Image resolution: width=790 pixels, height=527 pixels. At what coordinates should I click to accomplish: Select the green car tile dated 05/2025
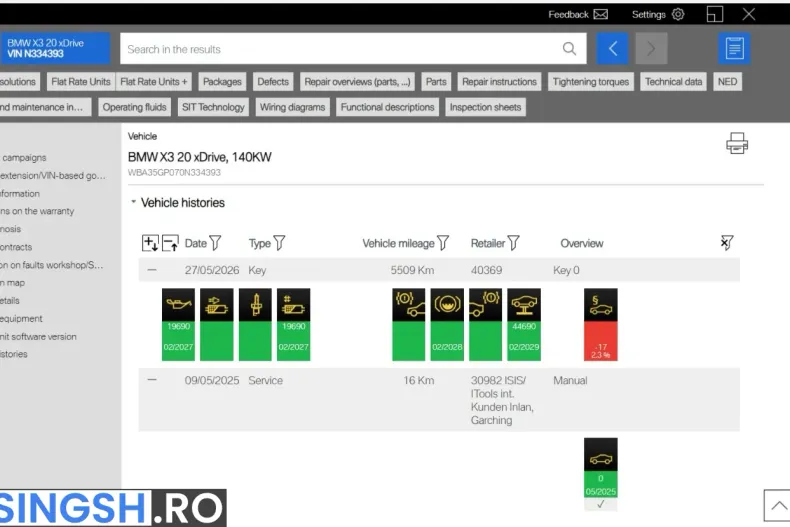[x=601, y=474]
